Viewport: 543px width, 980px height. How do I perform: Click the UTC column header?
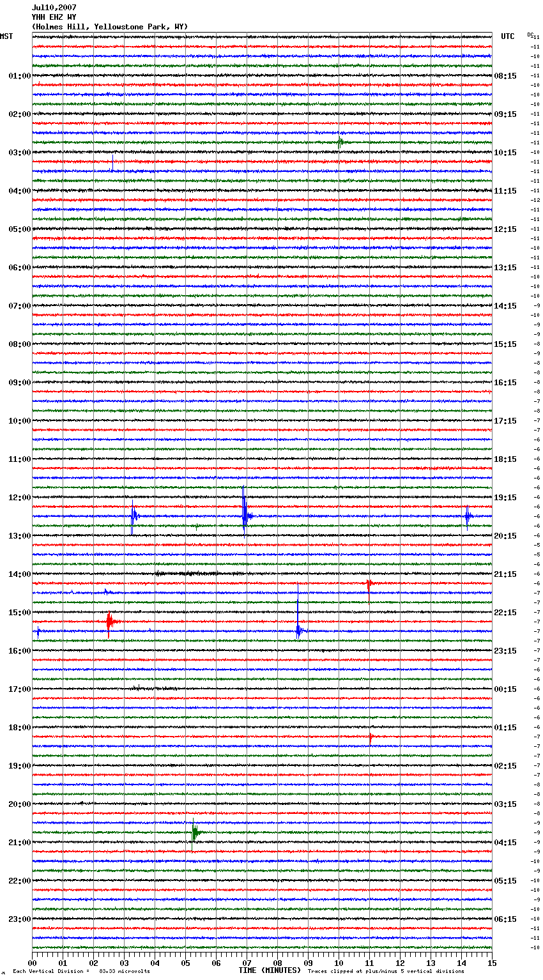[507, 36]
